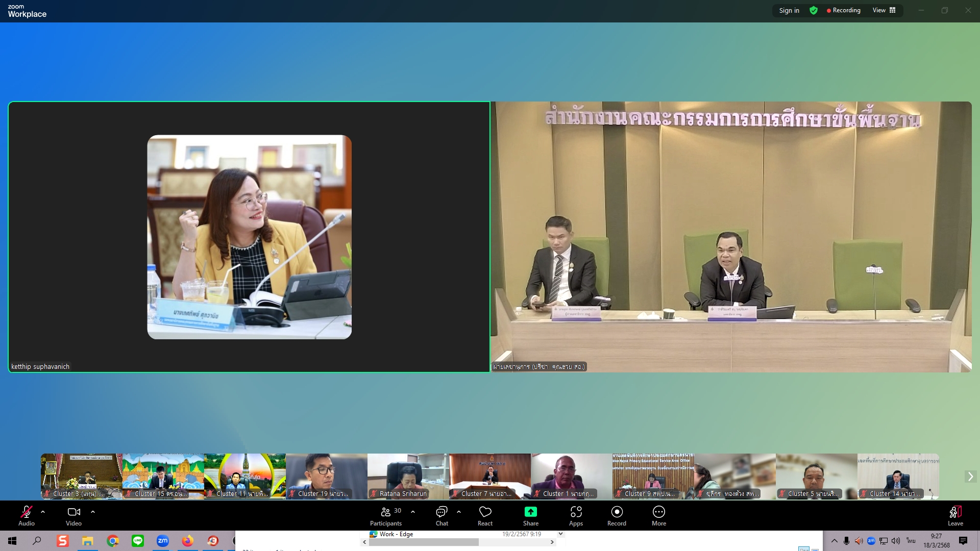Click Sign in at the top
This screenshot has height=551, width=980.
pos(789,10)
